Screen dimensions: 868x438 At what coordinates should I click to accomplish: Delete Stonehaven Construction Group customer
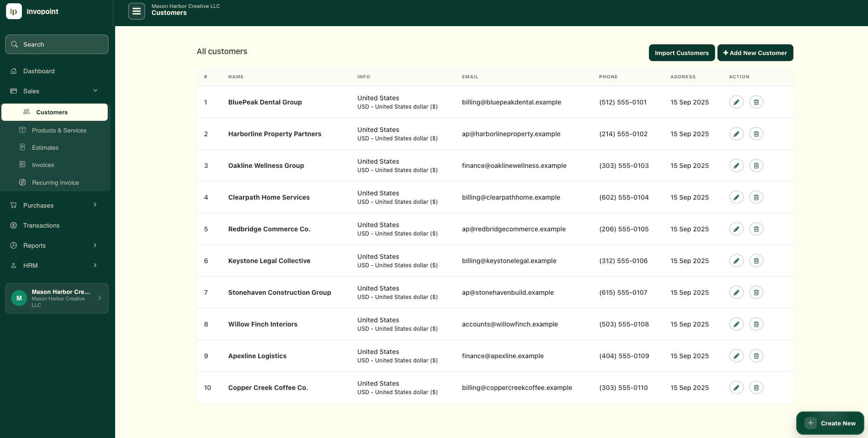(x=756, y=292)
